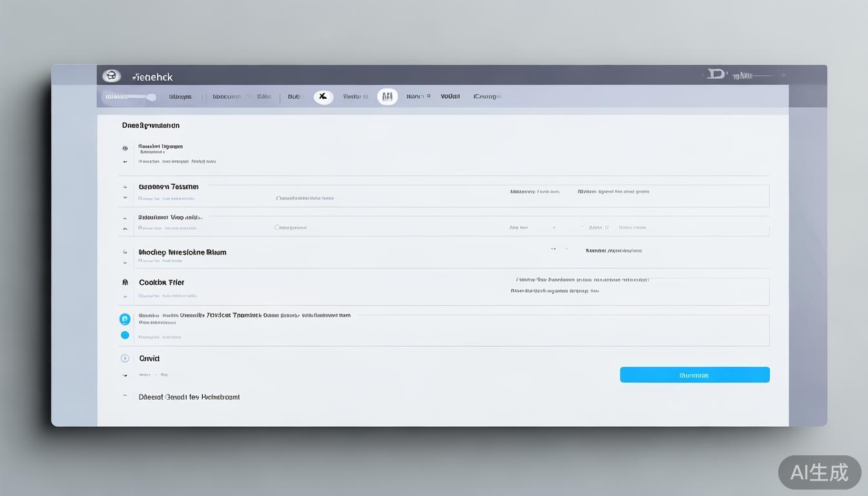868x496 pixels.
Task: Expand the Dfeerot Genudt fes Hclnsbount row
Action: pyautogui.click(x=125, y=397)
